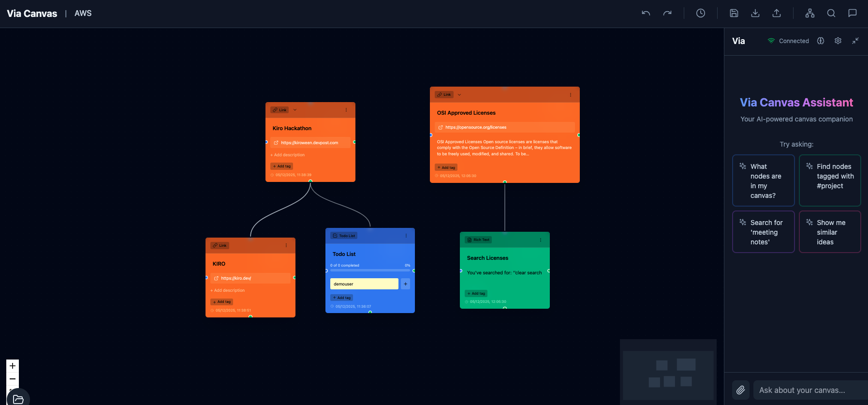Add tag on KIRO node
868x405 pixels.
[222, 301]
